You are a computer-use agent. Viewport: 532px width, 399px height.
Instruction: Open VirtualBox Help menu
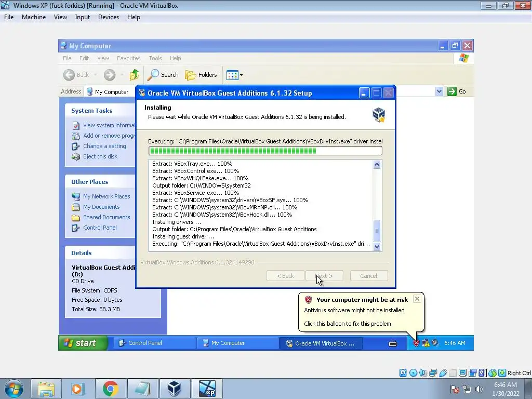coord(134,17)
